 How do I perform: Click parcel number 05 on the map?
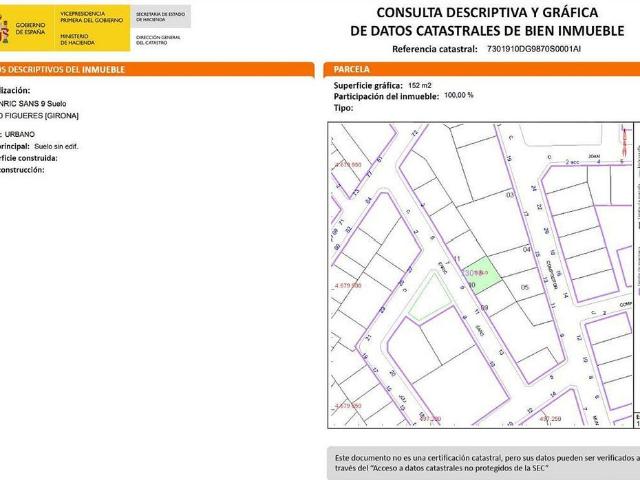pos(523,285)
